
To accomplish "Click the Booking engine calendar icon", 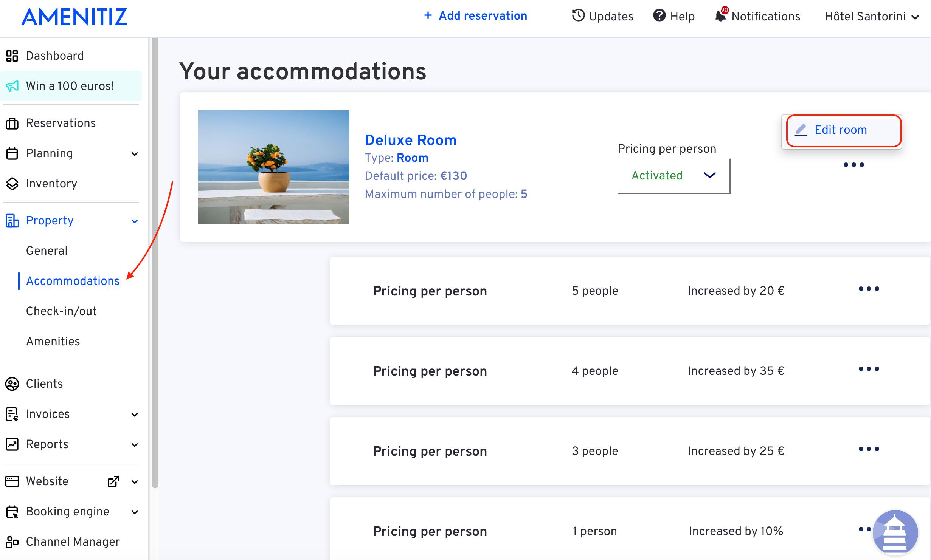I will pyautogui.click(x=12, y=512).
